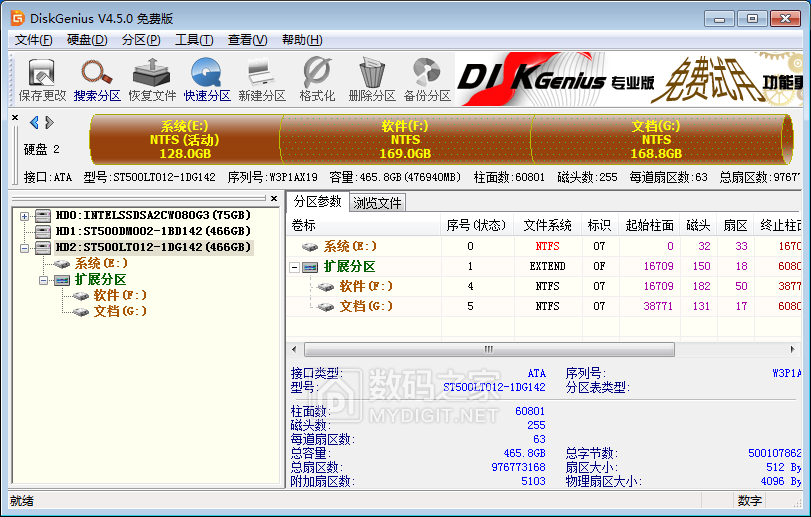
Task: Go to previous disk with left arrow
Action: tap(34, 123)
